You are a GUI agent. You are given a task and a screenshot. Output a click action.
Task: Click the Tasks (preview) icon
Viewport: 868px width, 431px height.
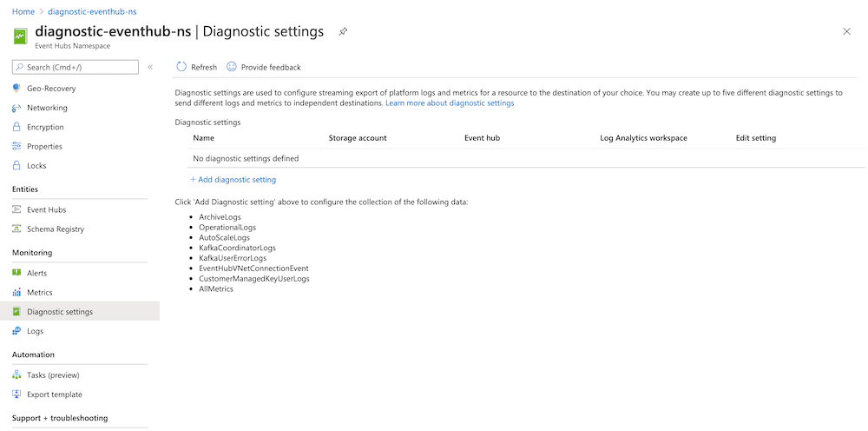point(16,375)
